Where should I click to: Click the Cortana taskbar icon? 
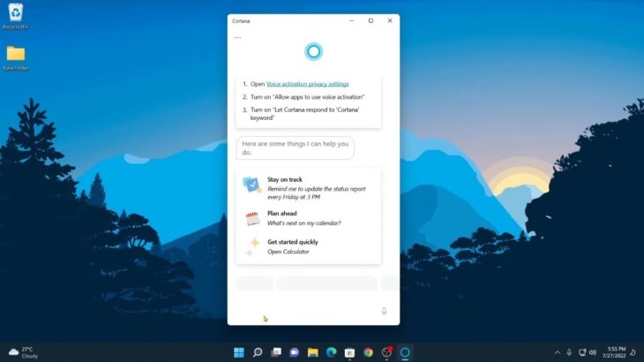406,352
